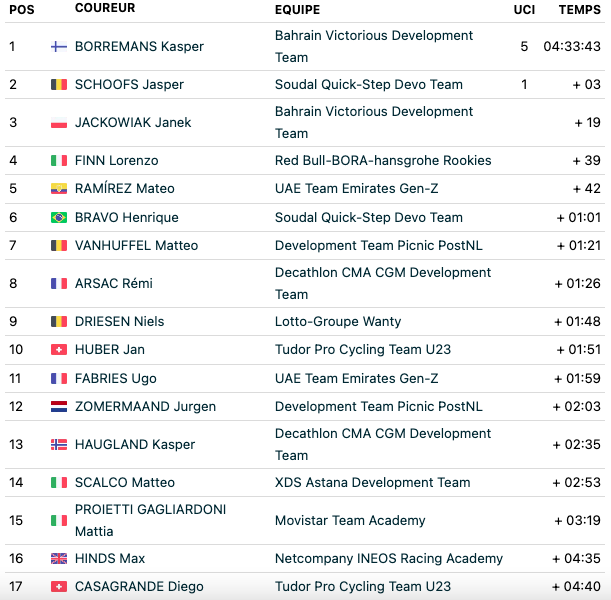The width and height of the screenshot is (611, 600).
Task: Click the Poland flag beside JACKOWIAK Janek
Action: click(x=59, y=123)
